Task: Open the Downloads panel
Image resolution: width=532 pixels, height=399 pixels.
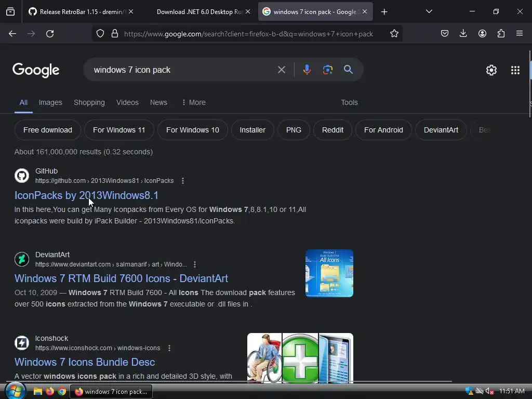Action: (463, 34)
